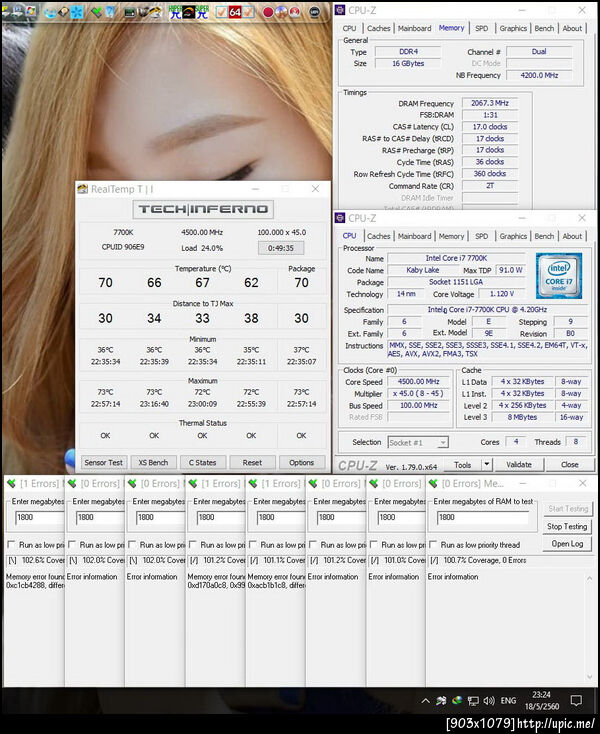Launch the plain red circle shortcut icon
The image size is (600, 734).
[x=268, y=12]
